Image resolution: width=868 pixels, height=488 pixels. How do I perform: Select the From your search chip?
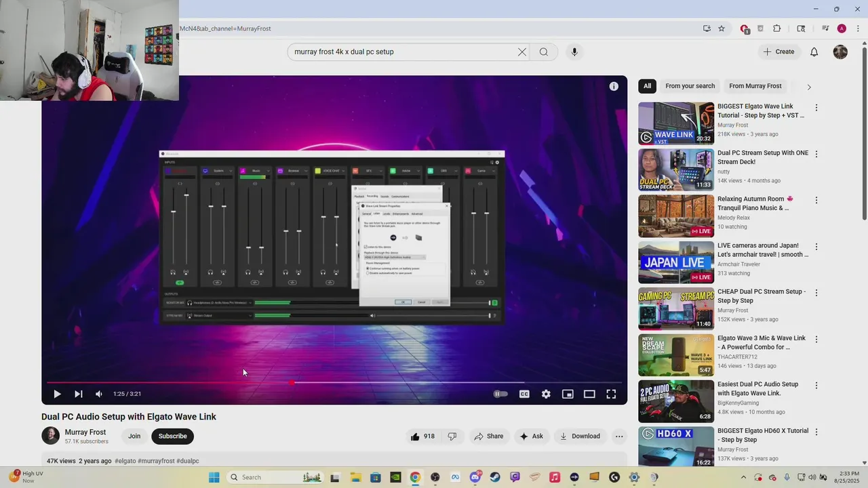[x=690, y=86]
